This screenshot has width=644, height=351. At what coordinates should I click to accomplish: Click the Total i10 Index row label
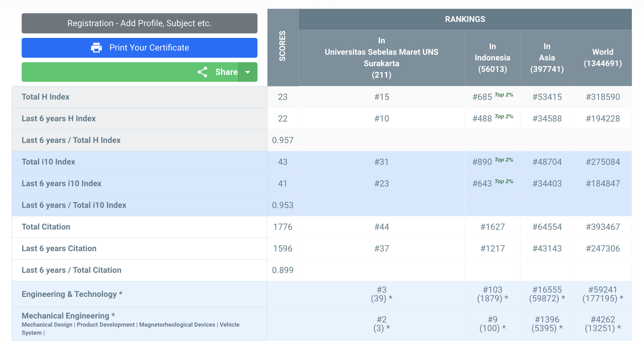click(48, 162)
